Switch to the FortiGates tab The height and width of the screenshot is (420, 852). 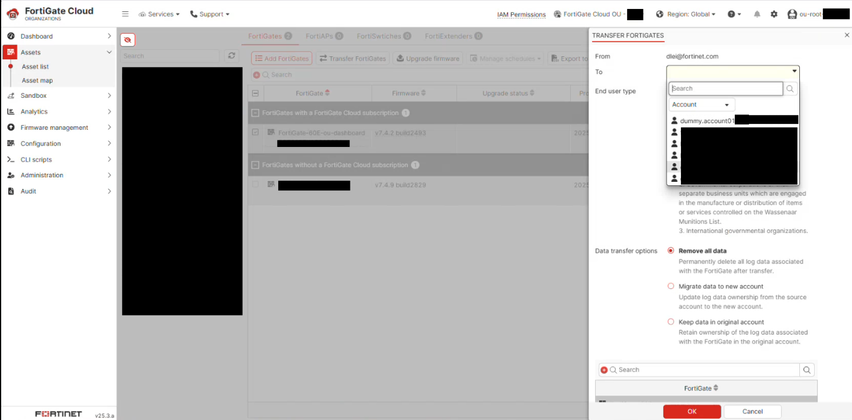click(x=270, y=36)
